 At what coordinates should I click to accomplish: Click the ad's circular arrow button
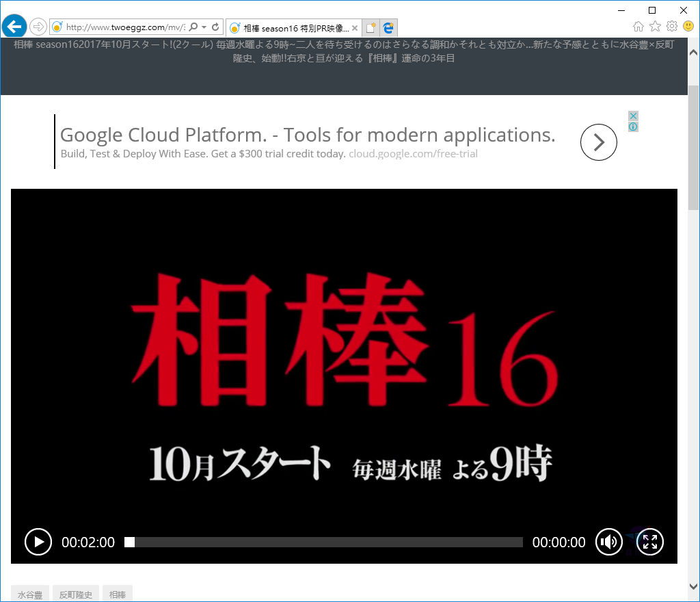pos(599,142)
